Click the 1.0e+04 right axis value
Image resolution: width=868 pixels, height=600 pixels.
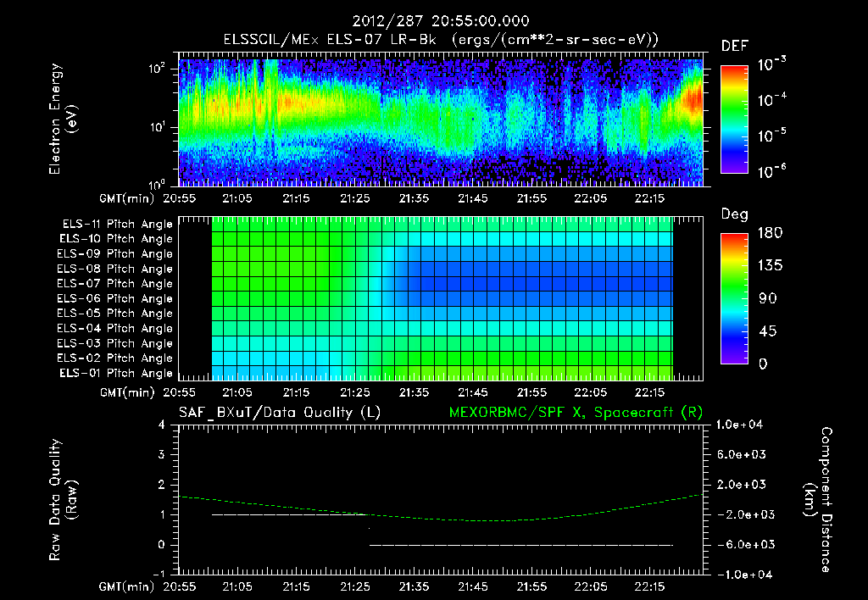739,425
